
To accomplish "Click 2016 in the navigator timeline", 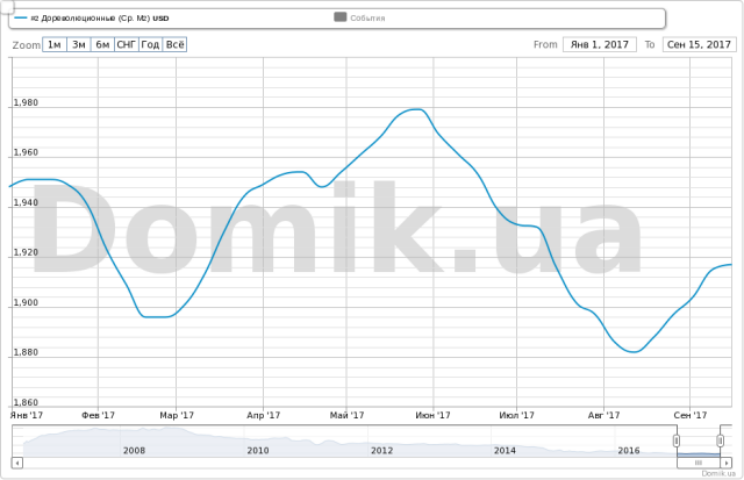I will pyautogui.click(x=629, y=450).
